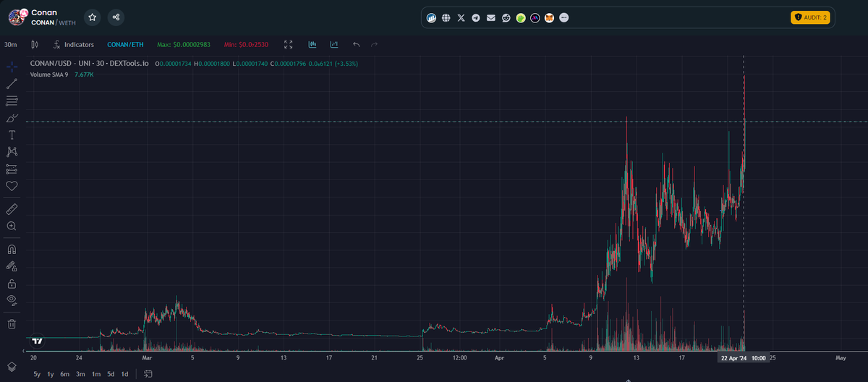Change the 30m chart interval
Viewport: 868px width, 382px height.
[11, 45]
